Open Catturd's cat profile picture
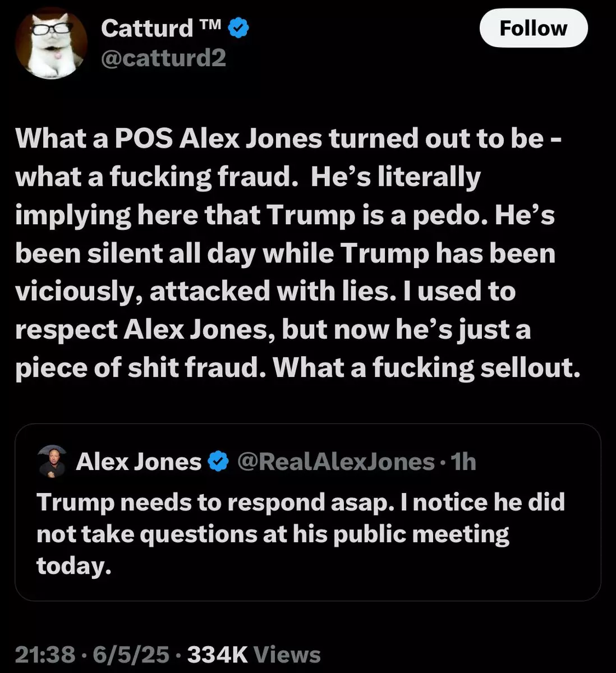 tap(51, 44)
